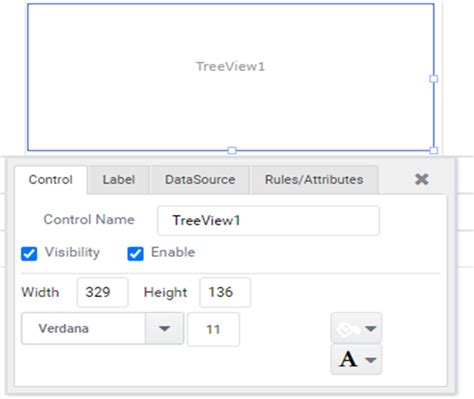This screenshot has width=474, height=399.
Task: Click the Control Name field with TreeView1
Action: tap(268, 221)
